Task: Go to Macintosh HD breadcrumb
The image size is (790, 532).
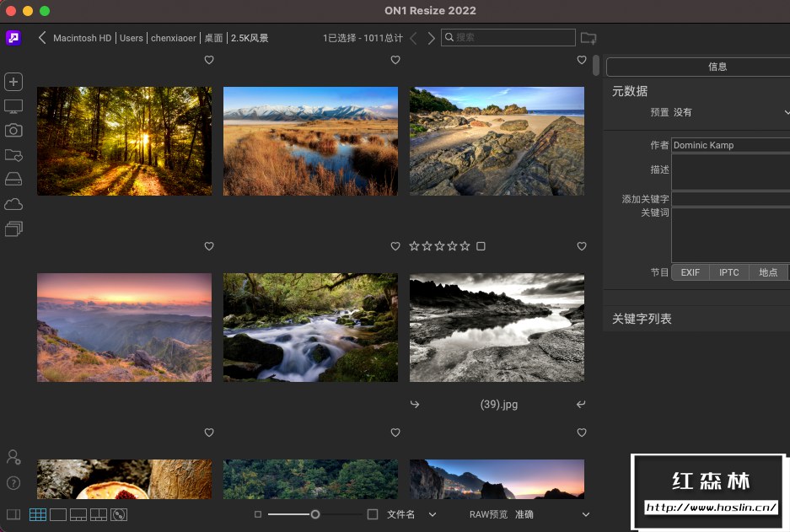Action: pyautogui.click(x=82, y=38)
